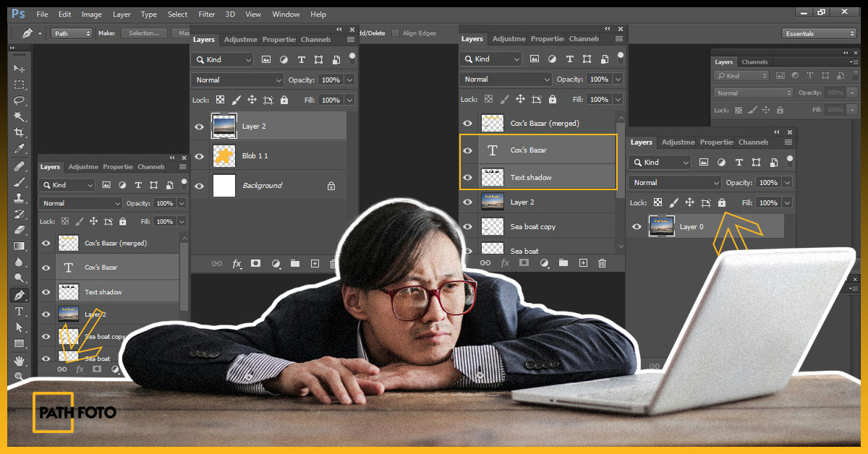Open the Essentials workspace dropdown
The width and height of the screenshot is (868, 454).
(x=817, y=33)
